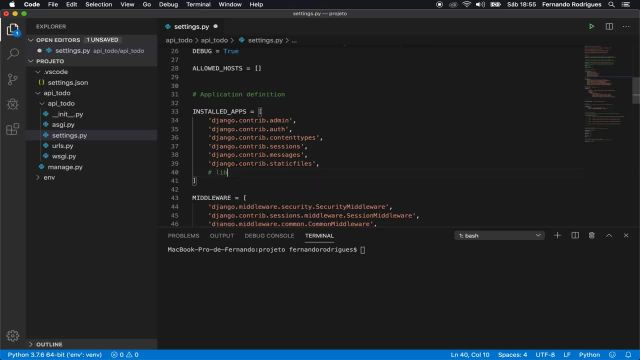Toggle maximized panel size chevron
This screenshot has height=360, width=640.
click(x=609, y=236)
